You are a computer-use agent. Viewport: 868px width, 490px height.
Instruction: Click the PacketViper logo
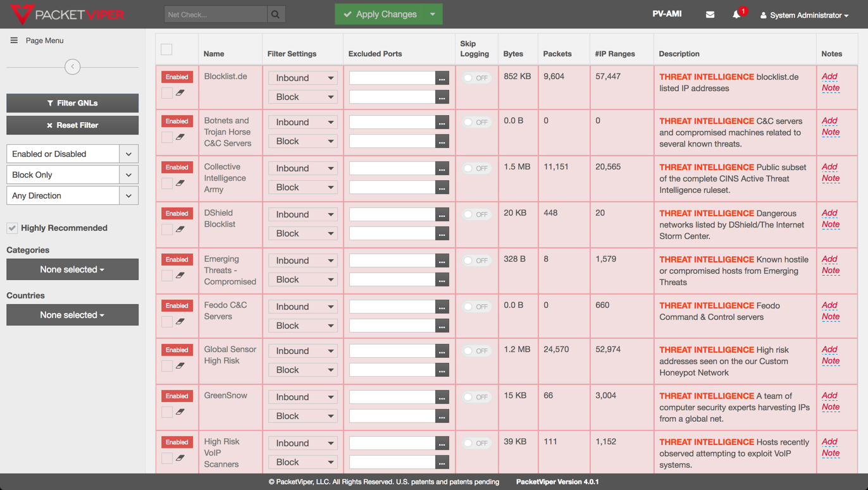pos(68,14)
